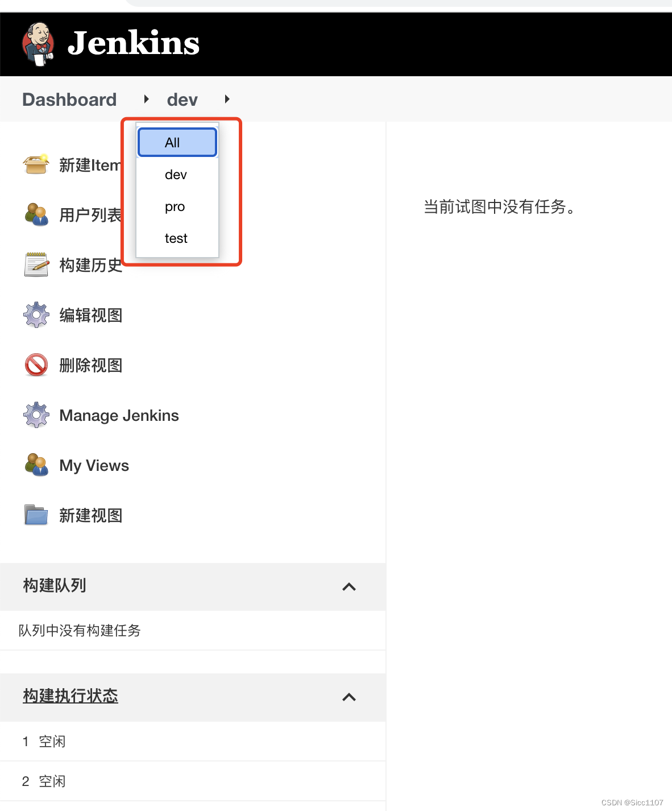The image size is (672, 811).
Task: Click the new view folder icon
Action: (36, 515)
